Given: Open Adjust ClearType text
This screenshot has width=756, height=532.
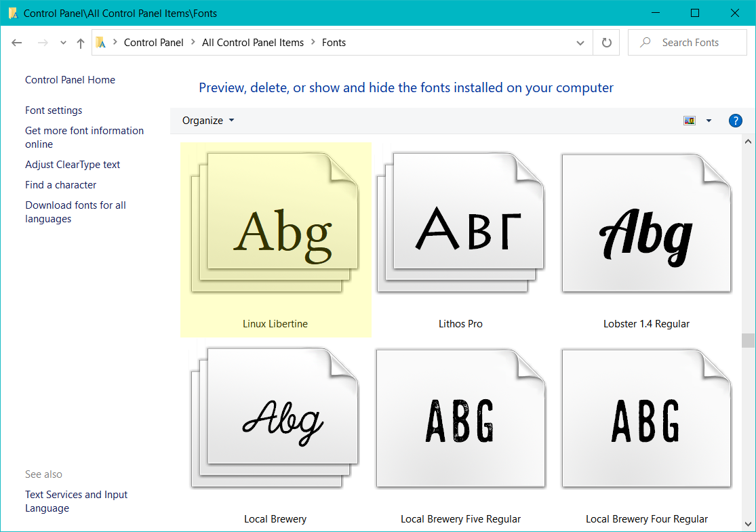Looking at the screenshot, I should click(73, 164).
